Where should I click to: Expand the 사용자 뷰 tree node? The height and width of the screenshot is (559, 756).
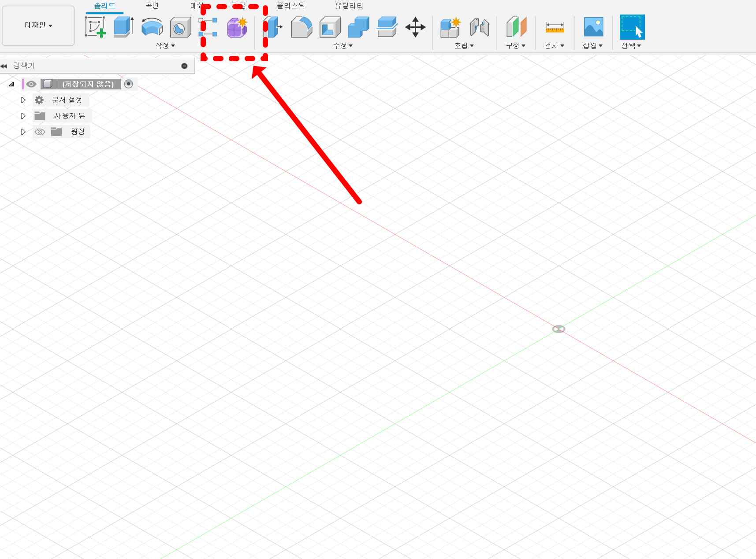coord(23,116)
